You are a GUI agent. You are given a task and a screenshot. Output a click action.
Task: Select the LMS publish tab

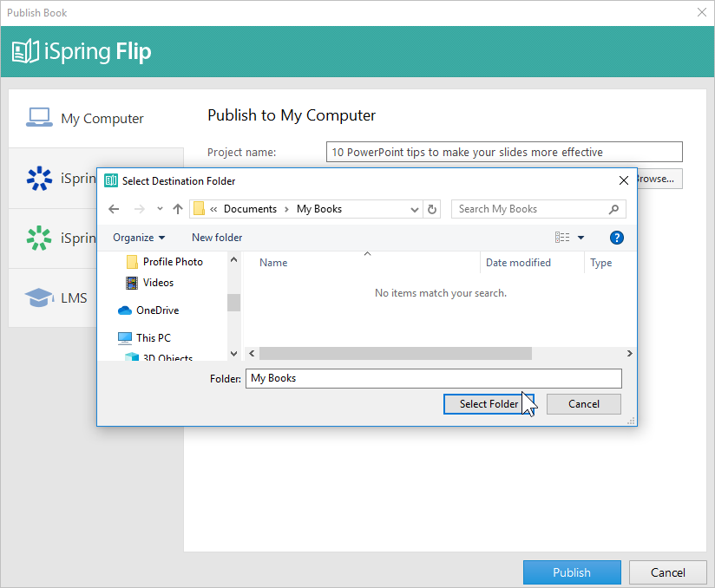pyautogui.click(x=53, y=297)
